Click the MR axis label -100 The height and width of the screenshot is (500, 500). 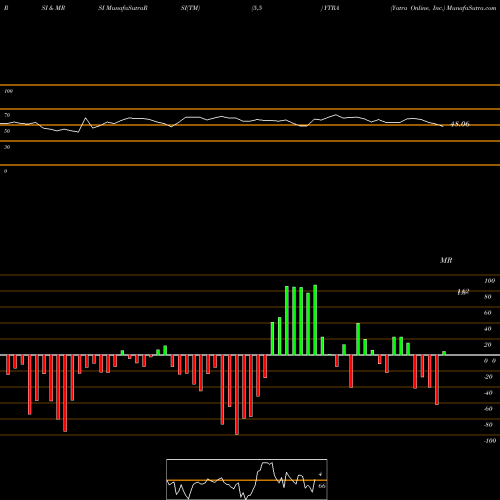pyautogui.click(x=490, y=441)
